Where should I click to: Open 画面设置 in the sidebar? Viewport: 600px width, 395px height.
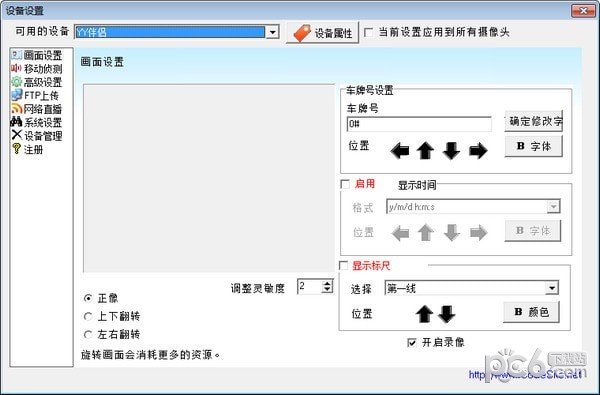click(43, 55)
